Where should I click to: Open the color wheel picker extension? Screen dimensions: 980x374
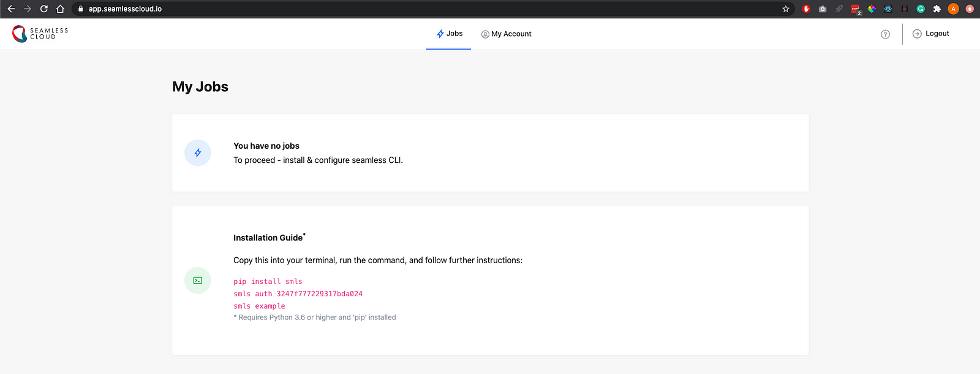872,9
